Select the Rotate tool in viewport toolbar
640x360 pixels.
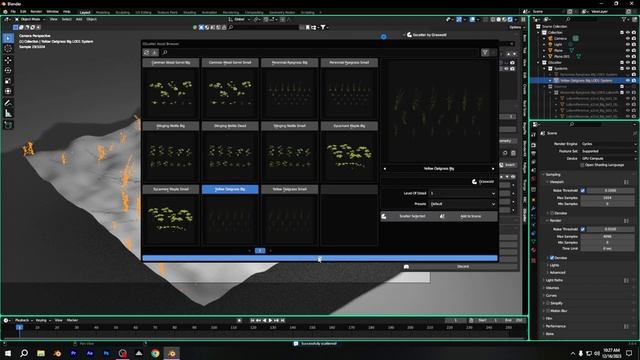click(x=8, y=70)
